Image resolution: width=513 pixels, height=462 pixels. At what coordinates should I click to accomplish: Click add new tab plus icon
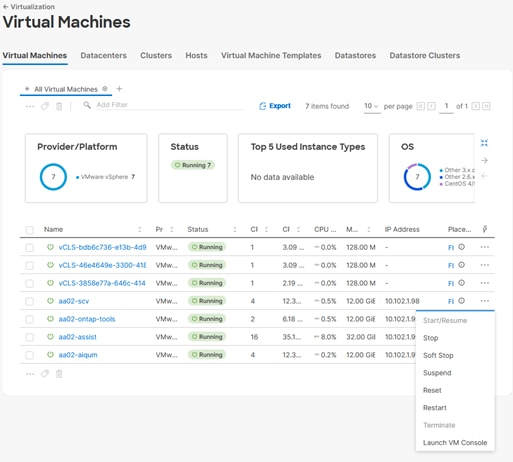(x=119, y=89)
